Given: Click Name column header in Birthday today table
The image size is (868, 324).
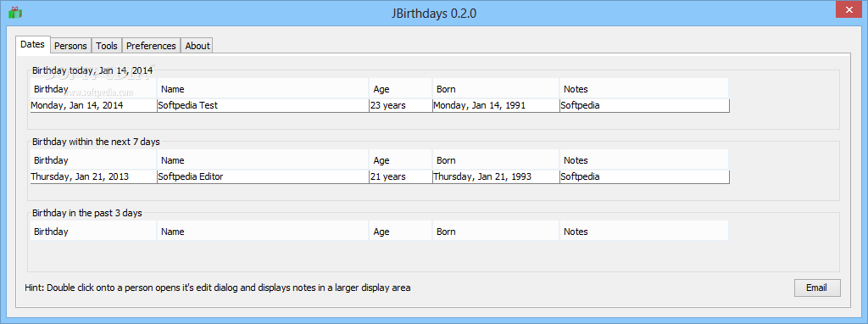Looking at the screenshot, I should [x=263, y=88].
